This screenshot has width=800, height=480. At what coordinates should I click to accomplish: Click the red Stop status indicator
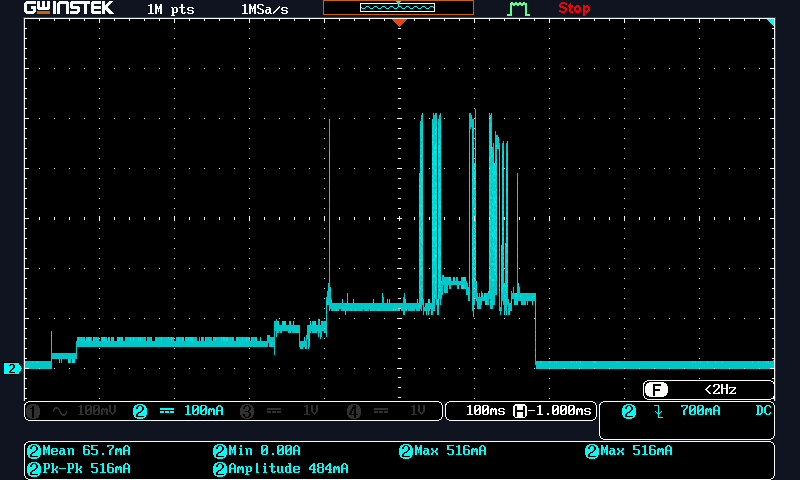(x=574, y=8)
